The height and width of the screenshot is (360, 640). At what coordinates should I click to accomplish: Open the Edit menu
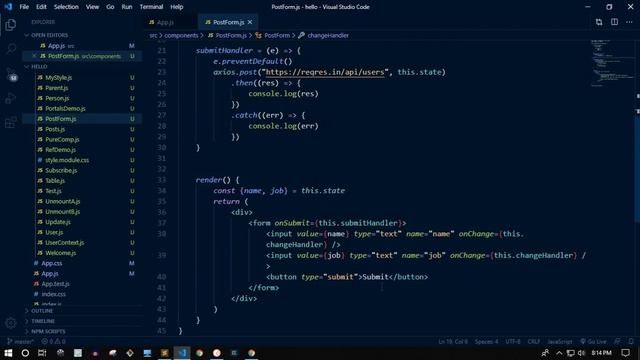pos(41,7)
